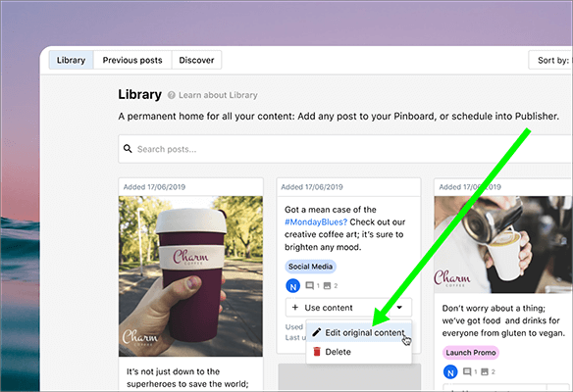The height and width of the screenshot is (392, 573).
Task: Open the Discover tab
Action: point(196,60)
